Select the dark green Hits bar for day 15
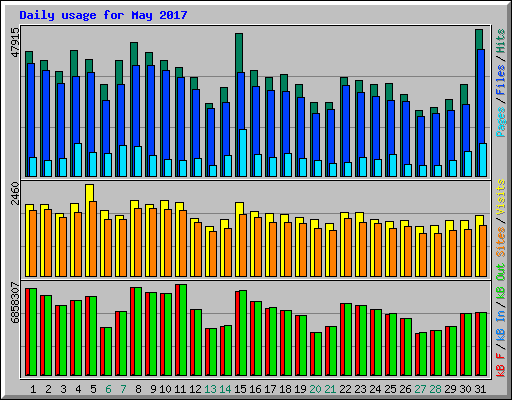This screenshot has width=512, height=400. [239, 53]
